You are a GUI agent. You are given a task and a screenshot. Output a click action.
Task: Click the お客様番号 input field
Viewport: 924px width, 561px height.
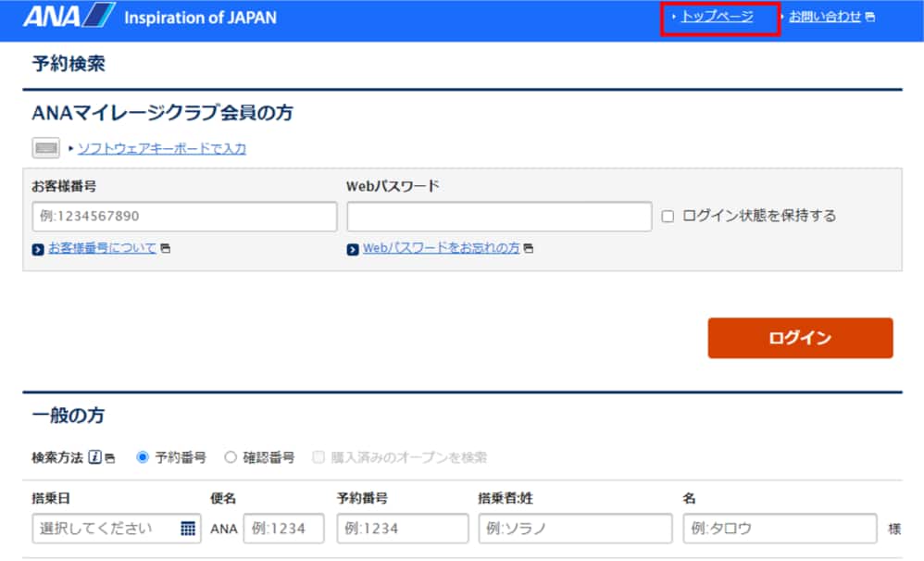coord(184,217)
